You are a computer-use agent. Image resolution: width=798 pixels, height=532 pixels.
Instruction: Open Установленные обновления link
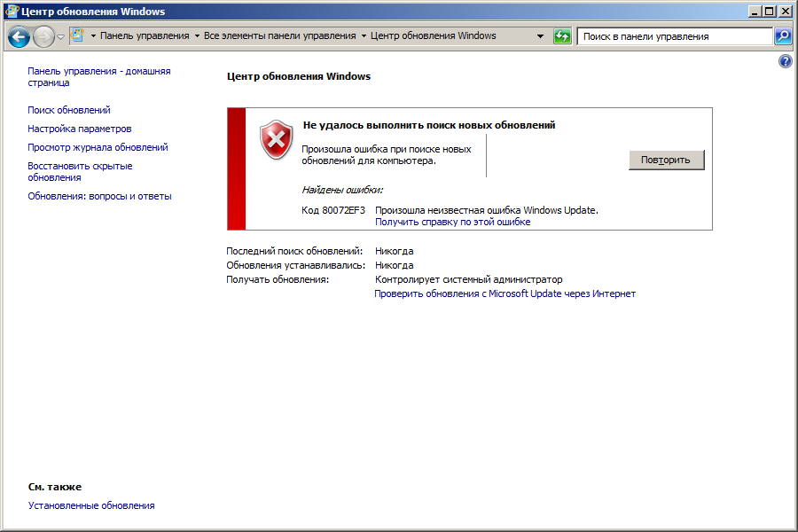pos(91,505)
